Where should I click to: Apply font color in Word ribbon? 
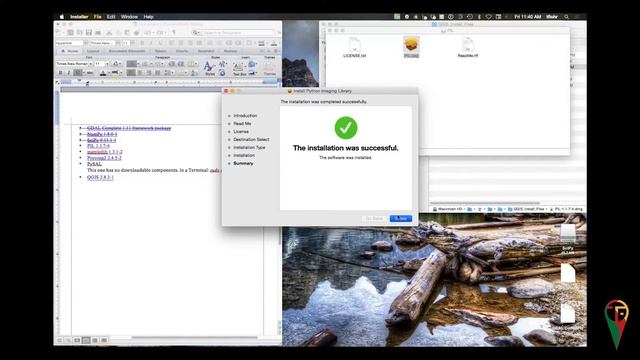point(103,73)
